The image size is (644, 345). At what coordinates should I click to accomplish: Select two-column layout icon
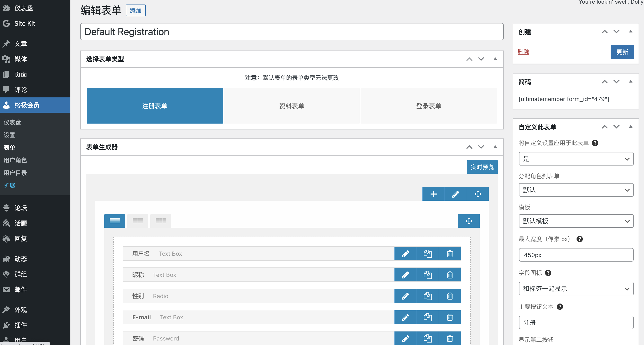[137, 221]
